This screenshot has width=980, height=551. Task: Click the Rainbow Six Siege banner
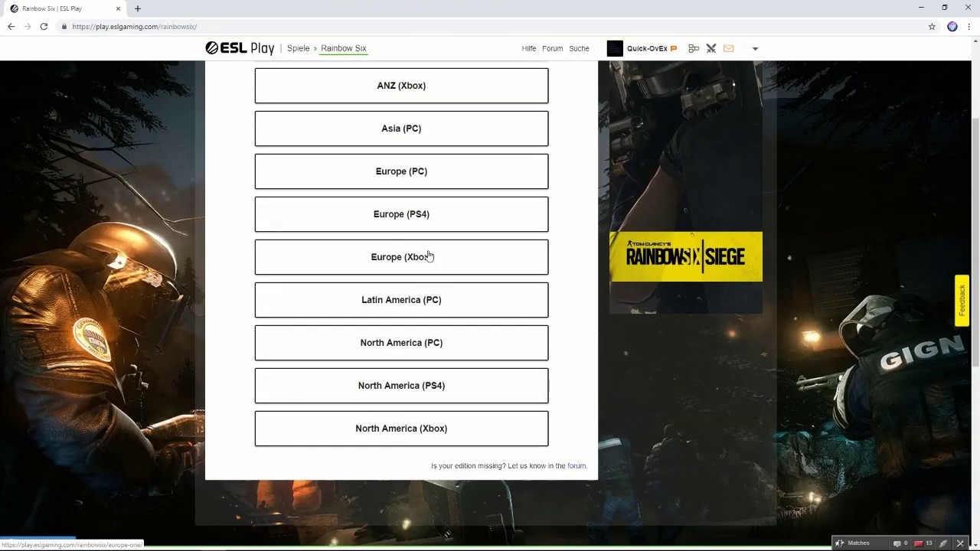tap(686, 256)
